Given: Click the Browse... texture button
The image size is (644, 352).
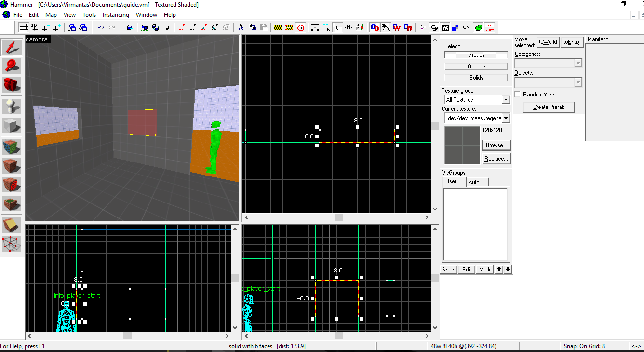Looking at the screenshot, I should pyautogui.click(x=496, y=145).
